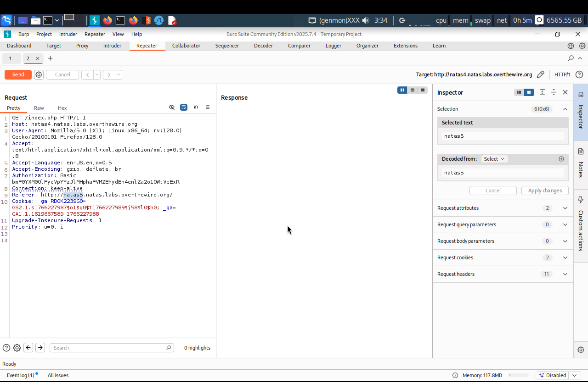Open Repeater send settings gear icon
The height and width of the screenshot is (382, 588).
pos(39,75)
